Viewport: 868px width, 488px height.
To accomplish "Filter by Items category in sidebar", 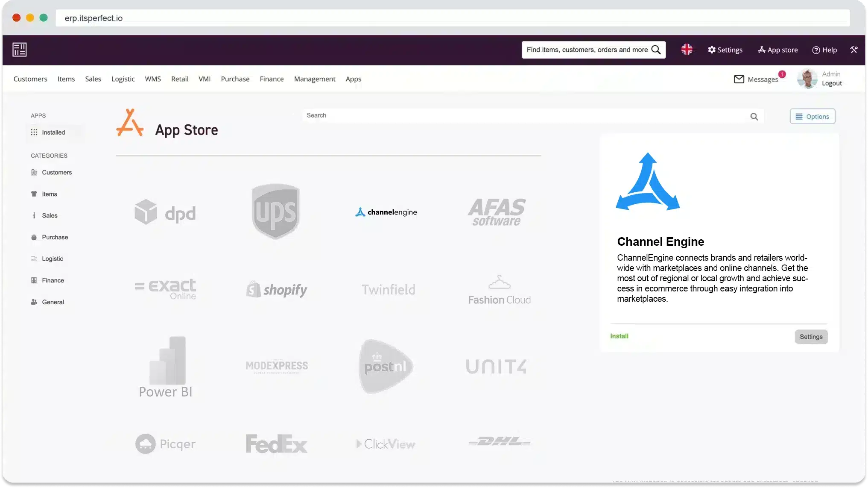I will click(x=44, y=194).
